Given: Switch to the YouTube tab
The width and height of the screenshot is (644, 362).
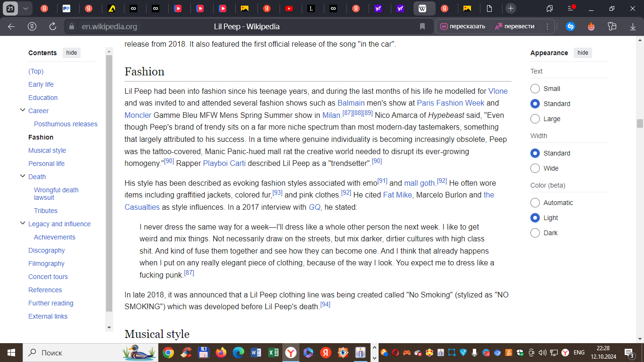Looking at the screenshot, I should coord(289,8).
